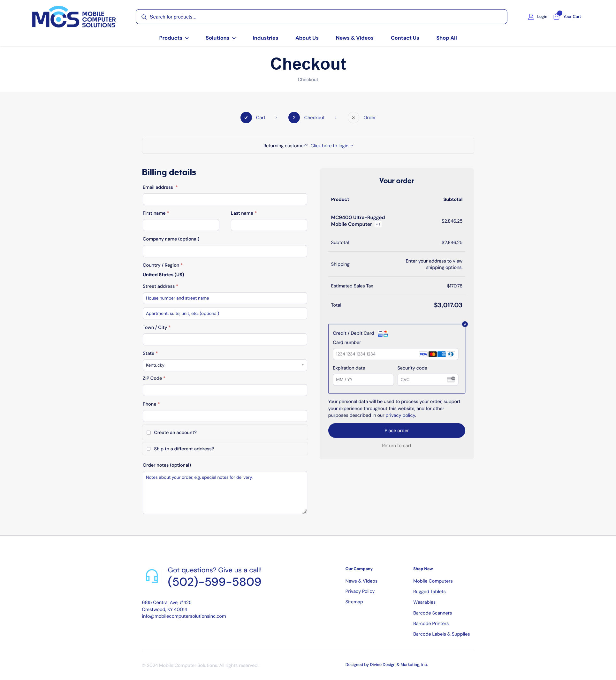Enable Ship to a different address checkbox

click(x=149, y=448)
